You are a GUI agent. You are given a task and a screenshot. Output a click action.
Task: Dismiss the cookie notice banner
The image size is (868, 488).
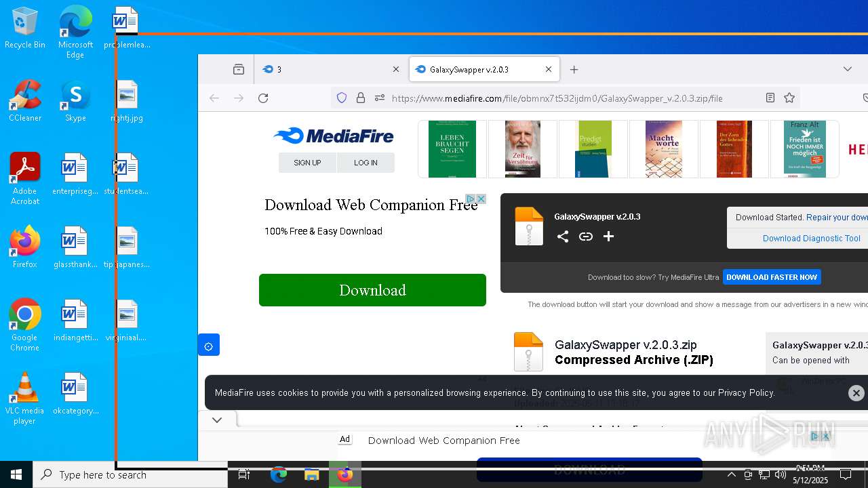[x=856, y=392]
